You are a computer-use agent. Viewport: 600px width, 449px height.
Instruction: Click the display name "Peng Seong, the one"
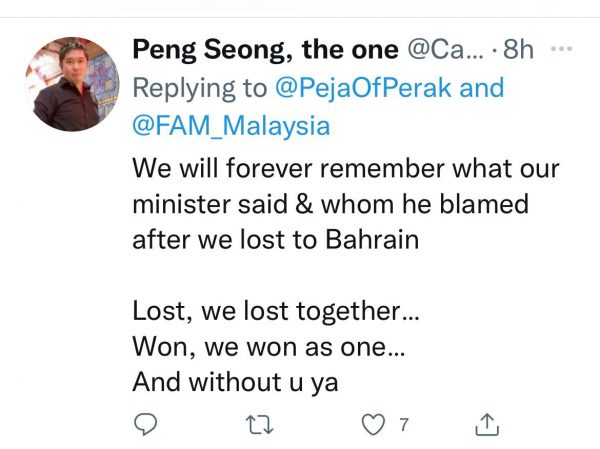point(264,49)
